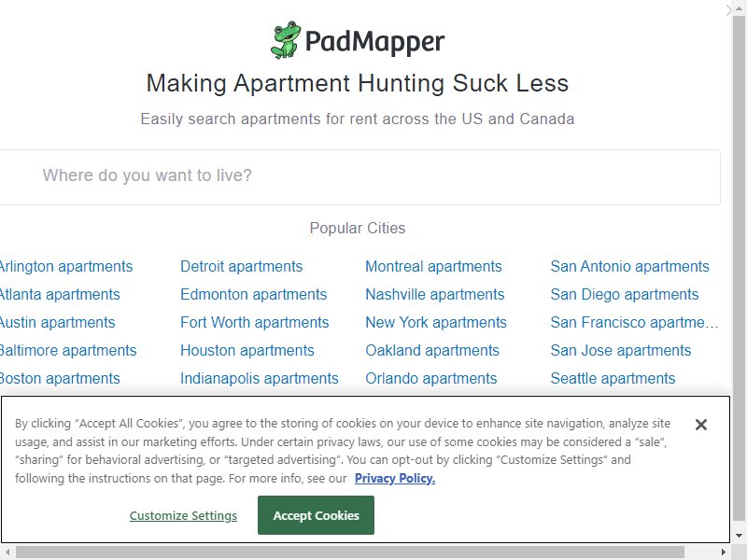This screenshot has width=747, height=560.
Task: Visit Houston apartments page
Action: click(x=247, y=351)
